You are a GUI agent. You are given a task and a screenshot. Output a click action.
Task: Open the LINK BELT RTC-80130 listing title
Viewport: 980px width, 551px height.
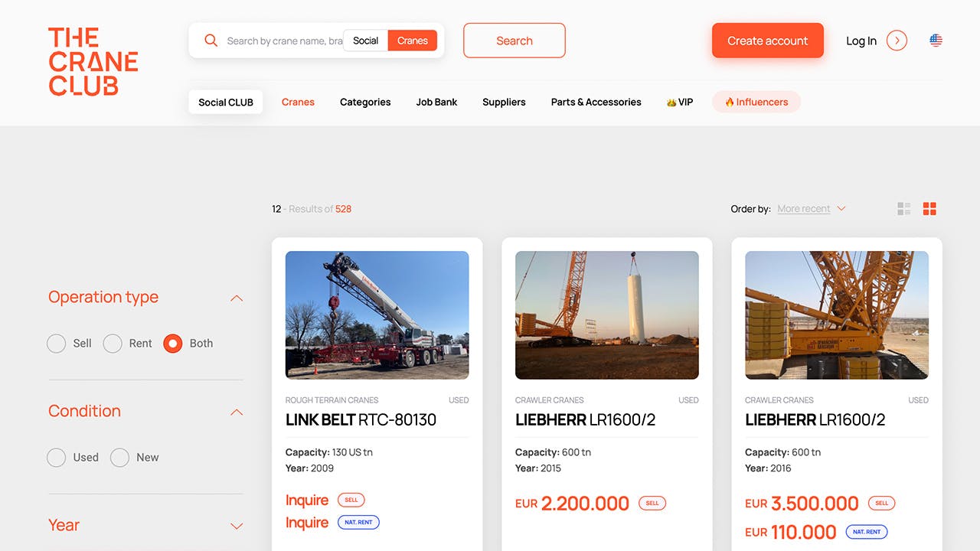[x=361, y=419]
